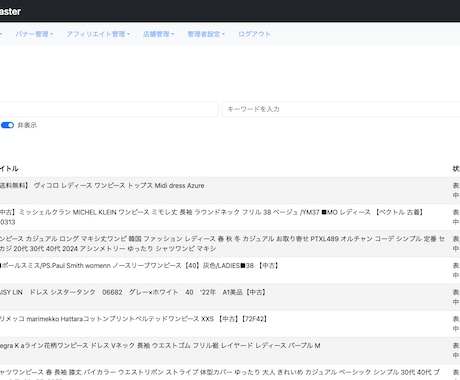Expand the アフィリエイト管理 menu
The image size is (460, 380).
tap(98, 34)
